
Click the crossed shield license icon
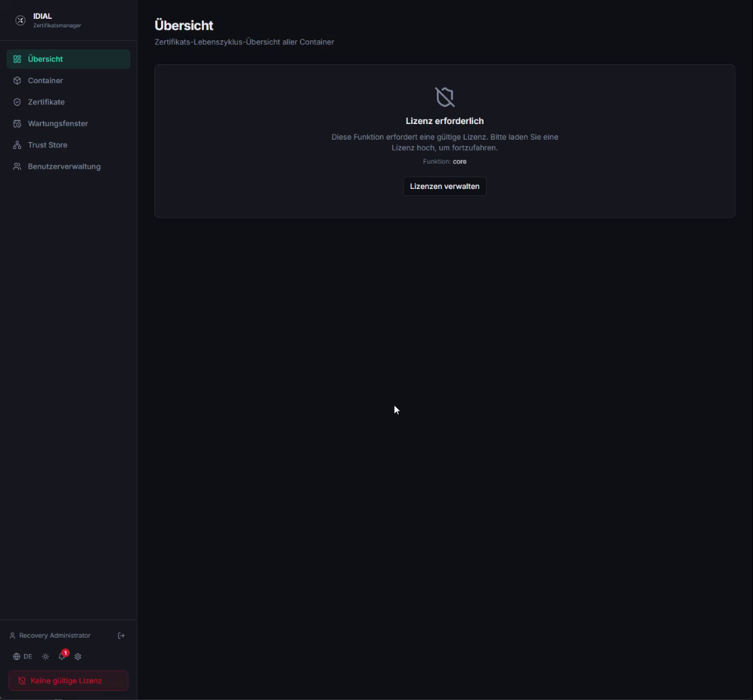(x=445, y=97)
